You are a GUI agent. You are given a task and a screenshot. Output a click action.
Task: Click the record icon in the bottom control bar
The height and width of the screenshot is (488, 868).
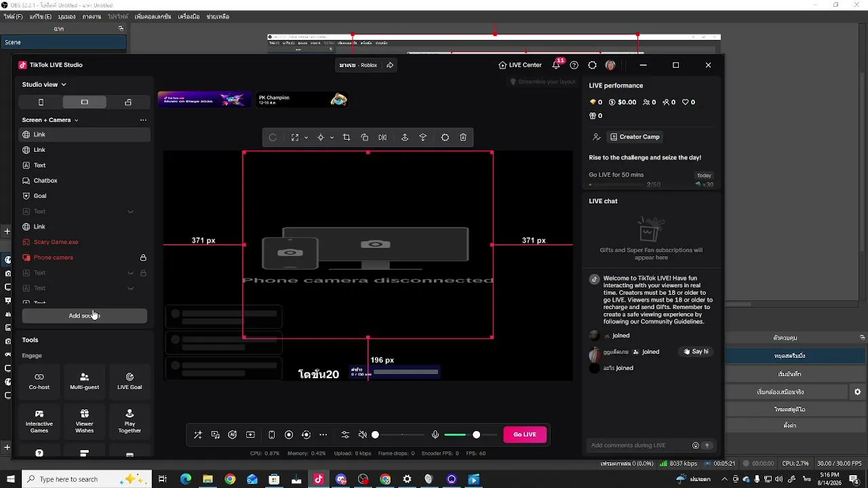pos(289,434)
